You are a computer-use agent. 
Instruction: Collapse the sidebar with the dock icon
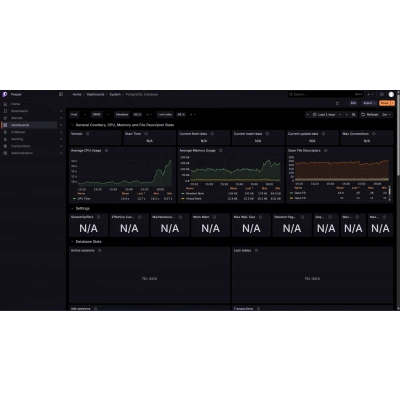pos(61,94)
